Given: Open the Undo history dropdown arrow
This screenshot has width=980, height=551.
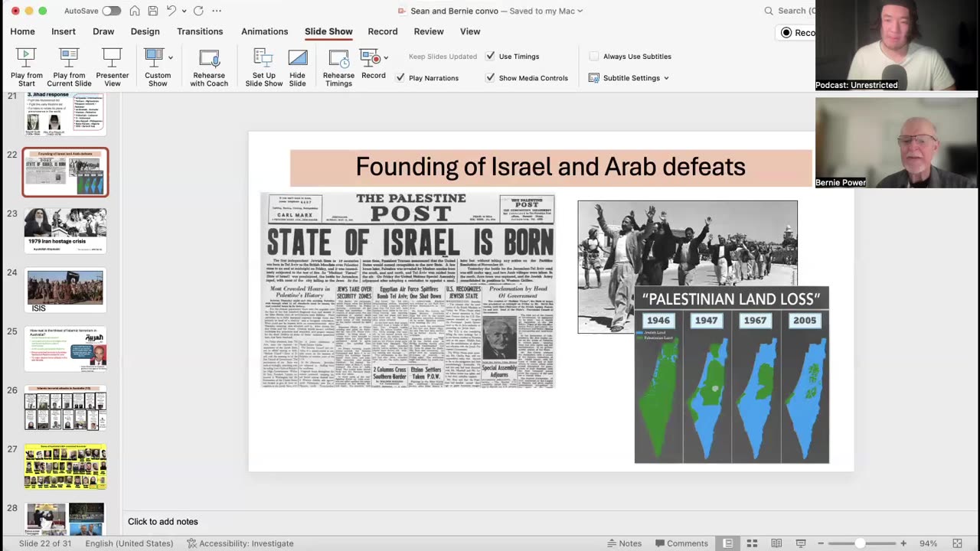Looking at the screenshot, I should pyautogui.click(x=184, y=11).
